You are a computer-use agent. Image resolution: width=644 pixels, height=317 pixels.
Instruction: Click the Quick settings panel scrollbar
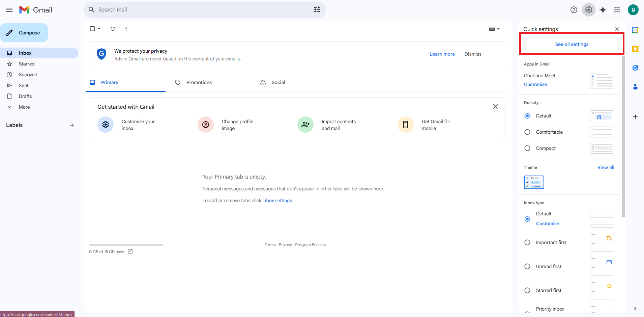pyautogui.click(x=623, y=135)
